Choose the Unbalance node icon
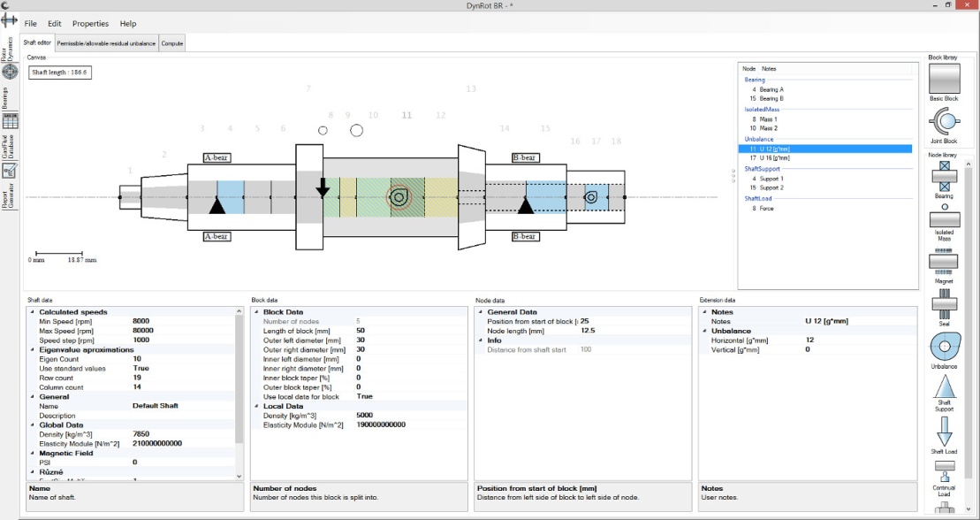This screenshot has width=980, height=520. [x=944, y=346]
